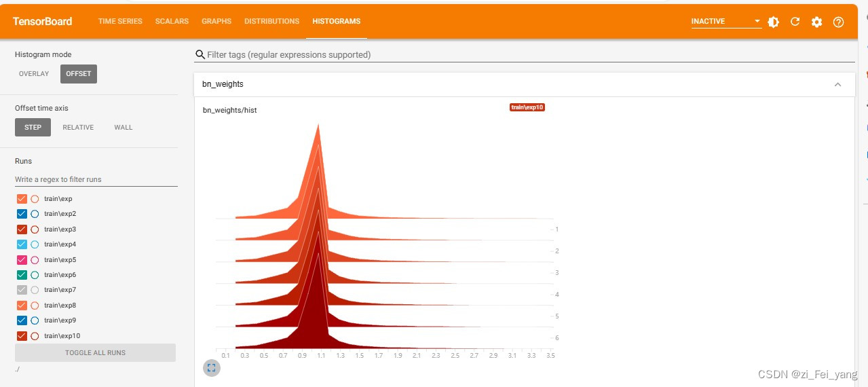868x387 pixels.
Task: Uncheck the train\exp6 run checkbox
Action: tap(22, 275)
